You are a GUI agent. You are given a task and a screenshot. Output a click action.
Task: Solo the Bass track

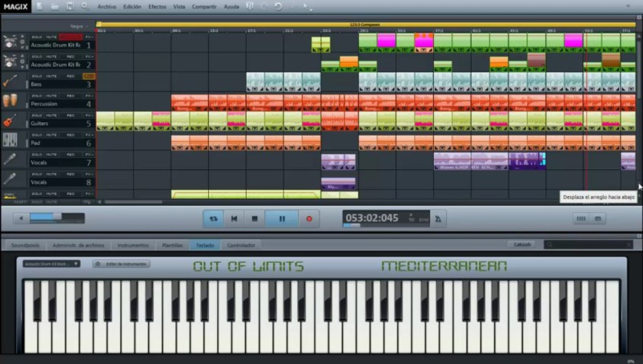[x=37, y=76]
